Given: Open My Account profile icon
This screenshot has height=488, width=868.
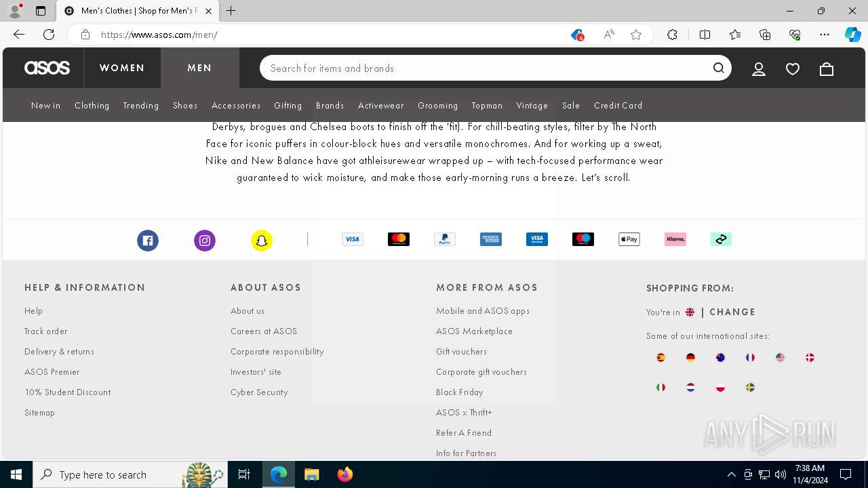Looking at the screenshot, I should pyautogui.click(x=759, y=68).
